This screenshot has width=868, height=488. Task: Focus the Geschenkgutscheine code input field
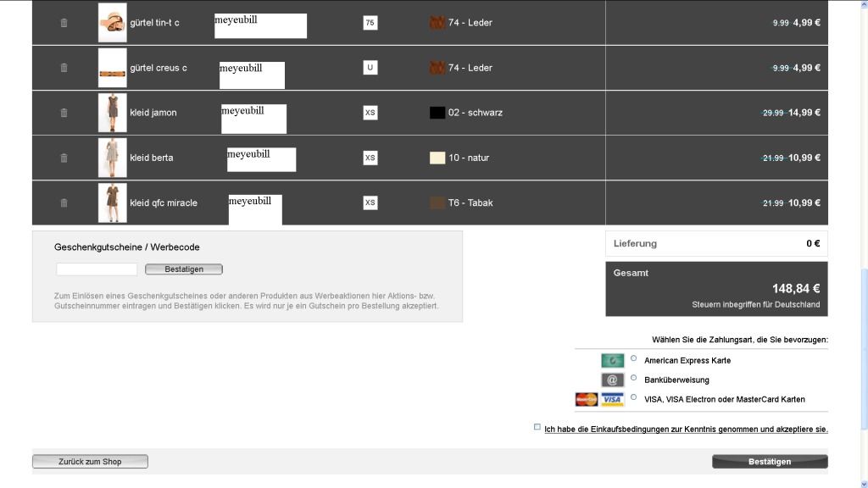[97, 269]
